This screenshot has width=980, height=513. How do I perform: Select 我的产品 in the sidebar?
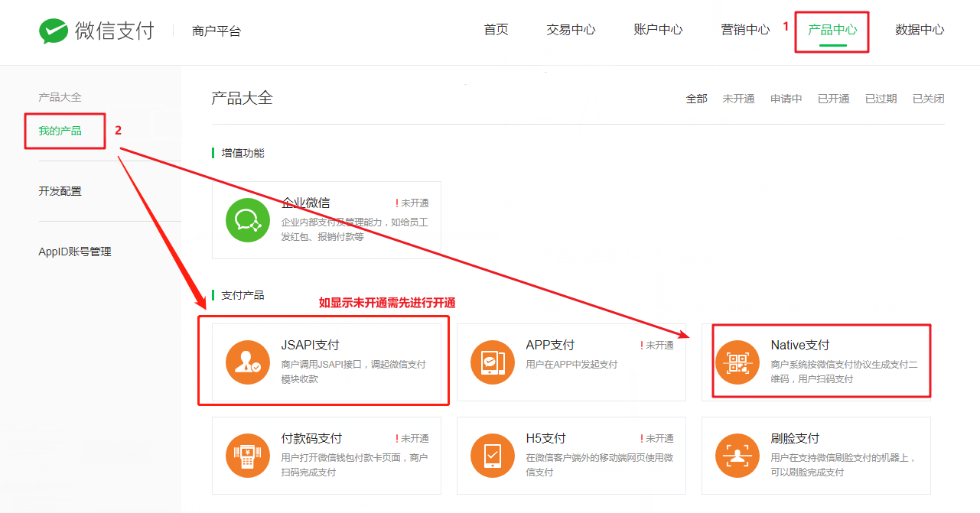point(60,131)
